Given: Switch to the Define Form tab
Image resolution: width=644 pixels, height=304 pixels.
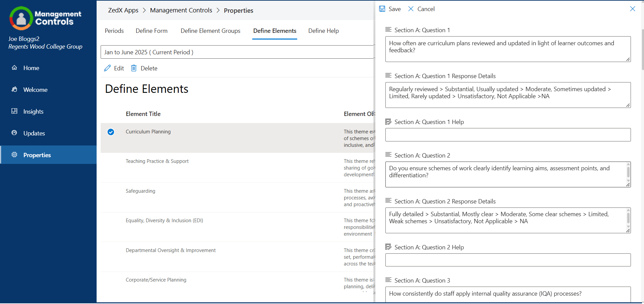Looking at the screenshot, I should [152, 31].
